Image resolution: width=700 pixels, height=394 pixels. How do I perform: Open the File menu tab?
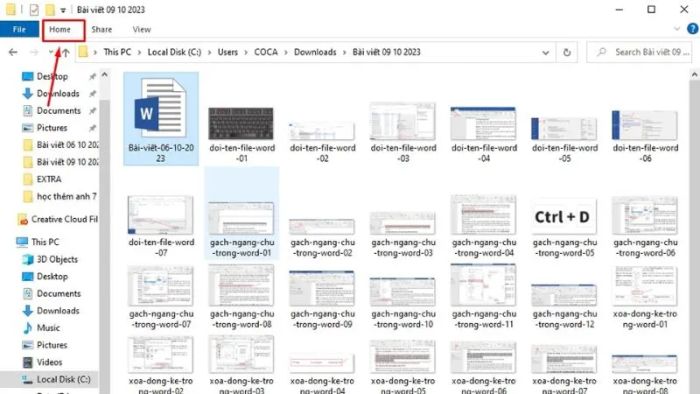pyautogui.click(x=19, y=29)
